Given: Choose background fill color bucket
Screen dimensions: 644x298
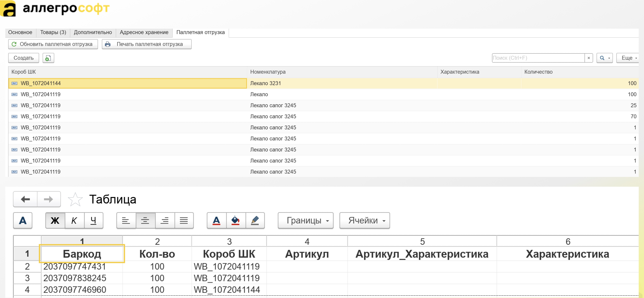Looking at the screenshot, I should [x=236, y=221].
